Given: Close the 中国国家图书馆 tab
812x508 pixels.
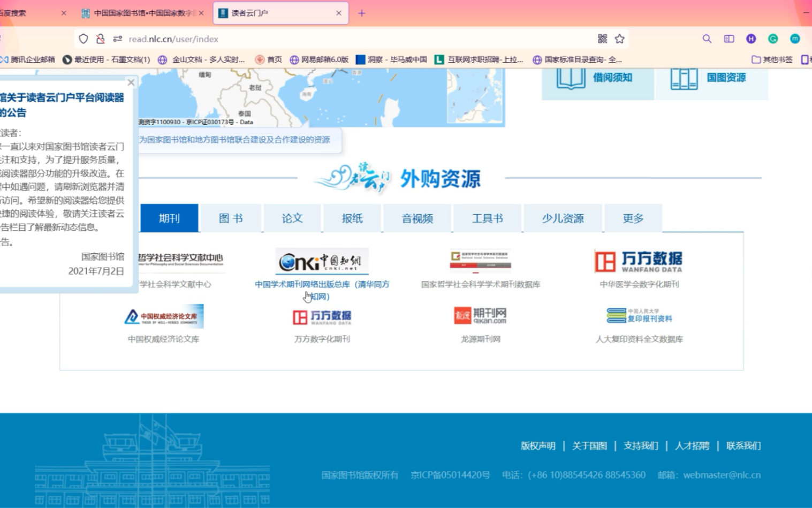Looking at the screenshot, I should [201, 13].
